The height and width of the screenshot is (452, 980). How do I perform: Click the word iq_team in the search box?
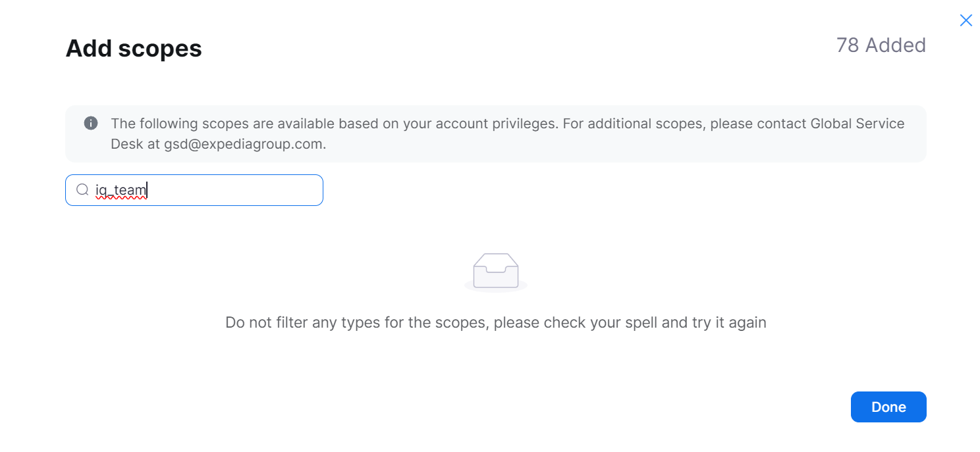[121, 191]
